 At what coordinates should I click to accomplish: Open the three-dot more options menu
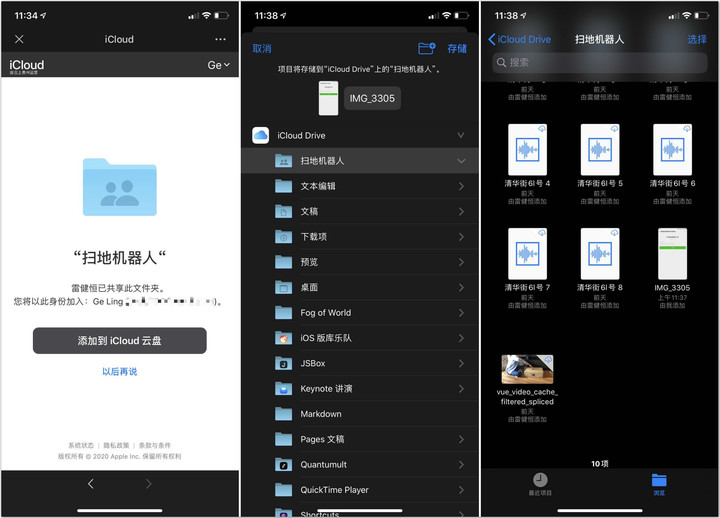220,39
